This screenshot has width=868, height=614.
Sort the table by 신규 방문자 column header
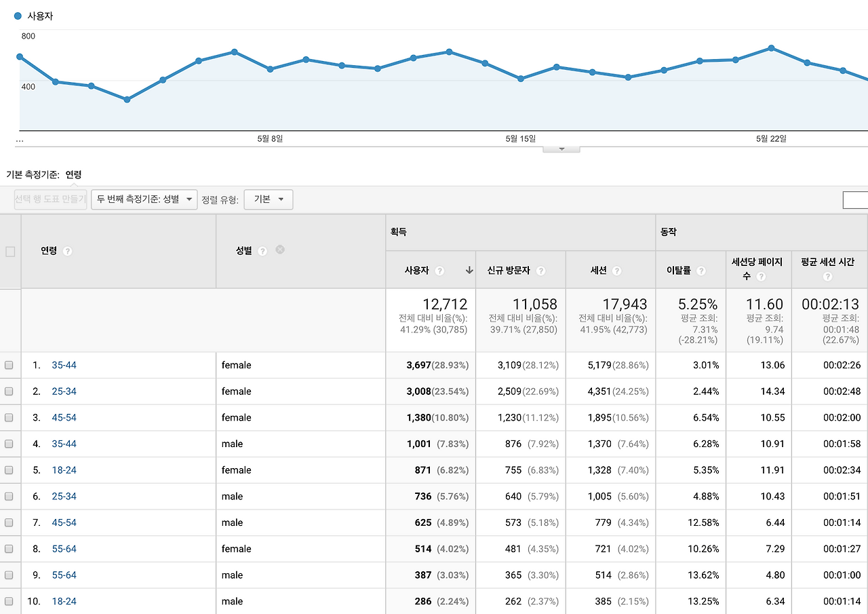(x=509, y=271)
